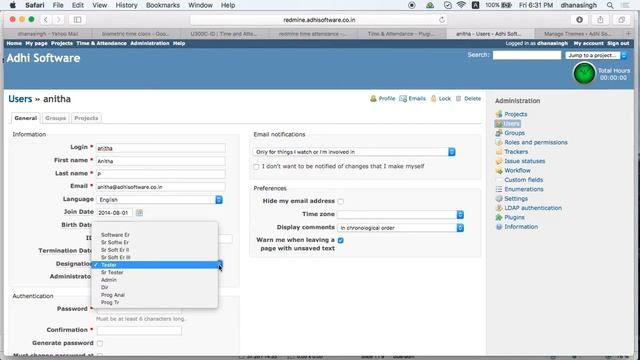Open Wi-Fi status menu
Viewport: 640px width, 360px height.
(461, 5)
